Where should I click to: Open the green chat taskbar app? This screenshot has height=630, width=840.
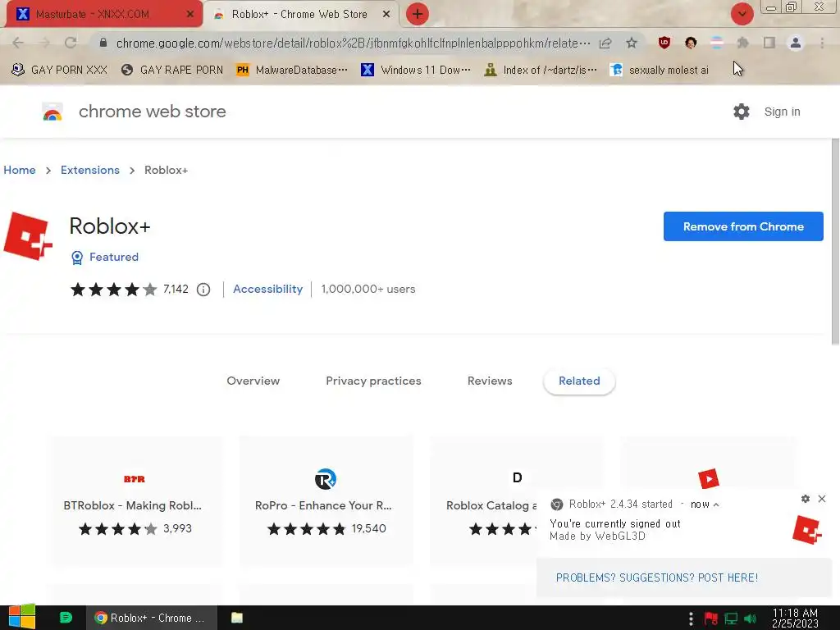[x=66, y=618]
